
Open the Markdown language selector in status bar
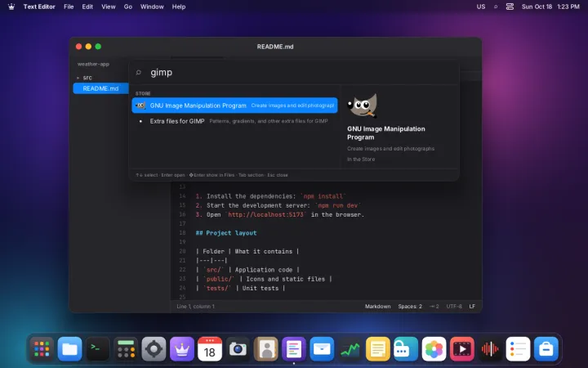click(377, 307)
